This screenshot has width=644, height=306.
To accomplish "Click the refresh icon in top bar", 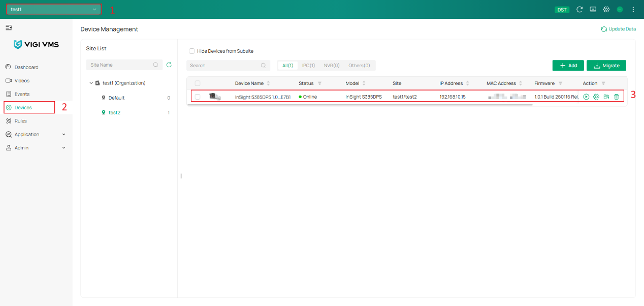I will tap(579, 10).
